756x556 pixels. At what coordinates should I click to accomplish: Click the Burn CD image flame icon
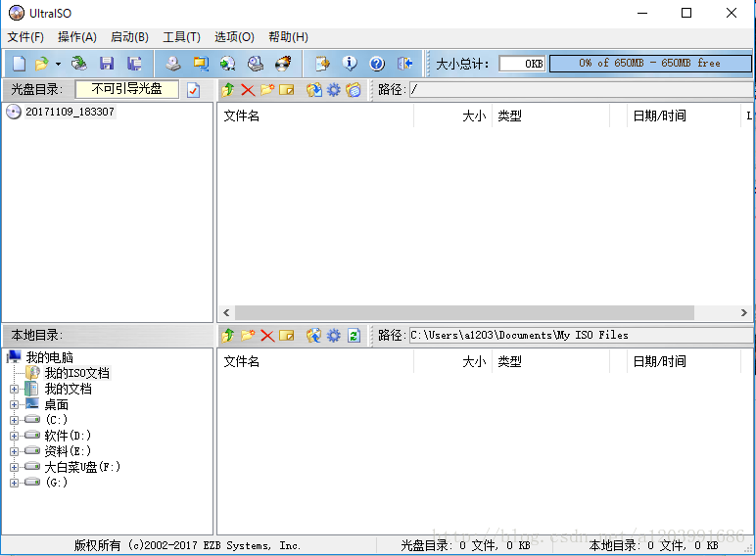coord(283,64)
